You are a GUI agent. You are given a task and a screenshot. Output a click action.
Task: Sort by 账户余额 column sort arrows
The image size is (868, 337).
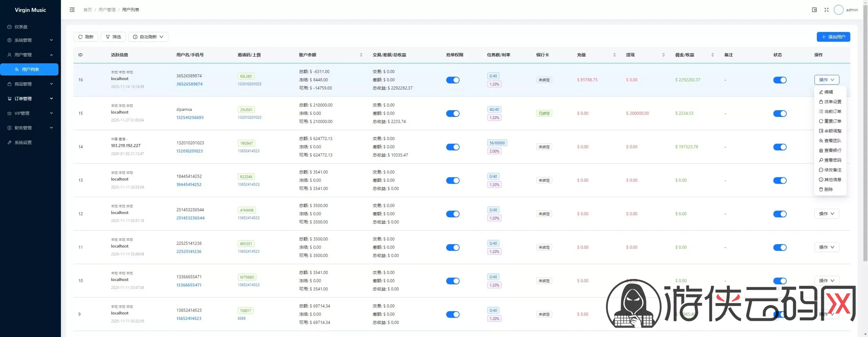tap(361, 55)
